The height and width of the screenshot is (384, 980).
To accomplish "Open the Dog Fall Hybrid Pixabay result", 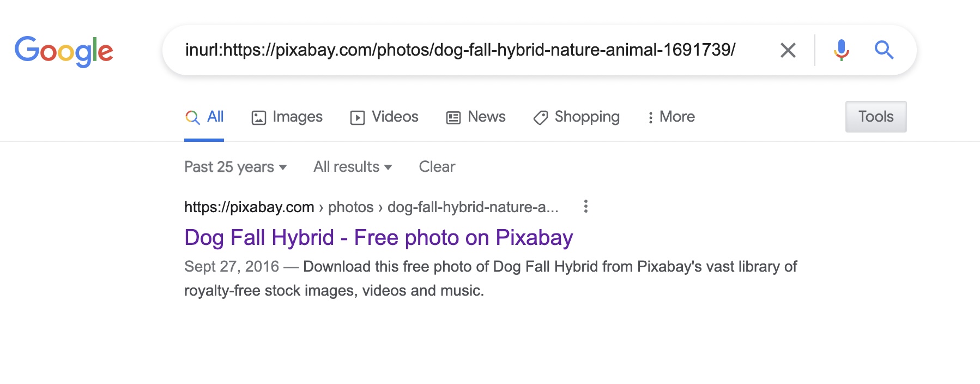I will 378,238.
